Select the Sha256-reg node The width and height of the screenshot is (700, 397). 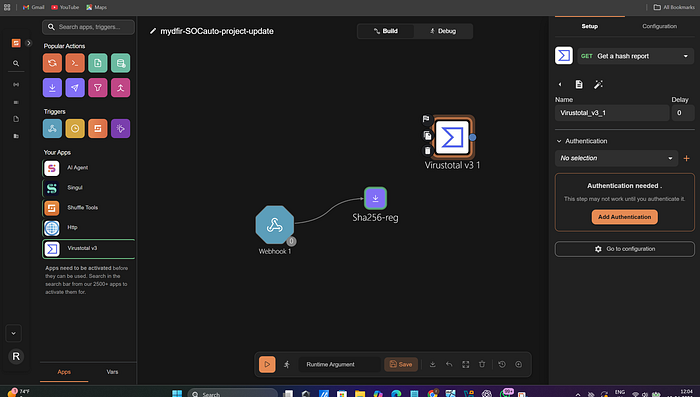pyautogui.click(x=375, y=198)
